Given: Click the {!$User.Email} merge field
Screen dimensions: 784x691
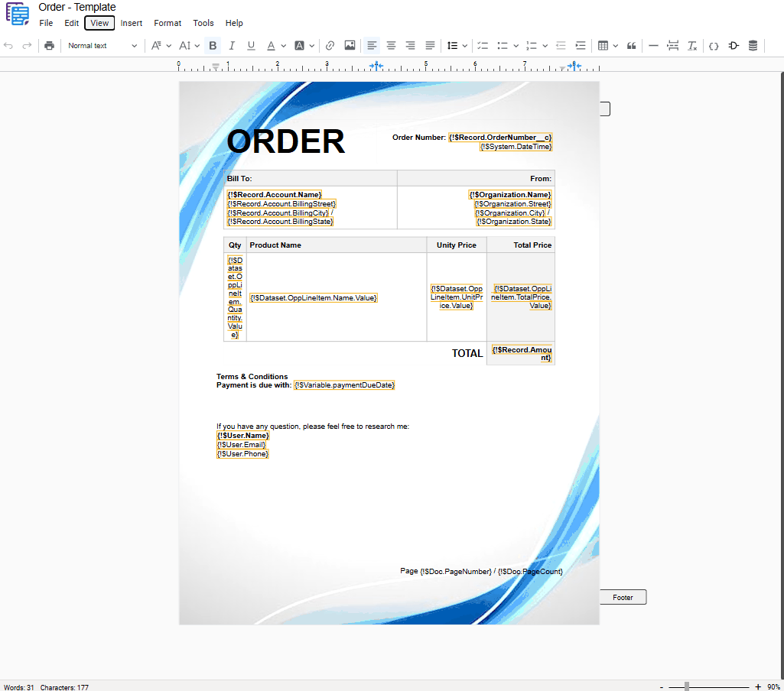Looking at the screenshot, I should (x=241, y=445).
